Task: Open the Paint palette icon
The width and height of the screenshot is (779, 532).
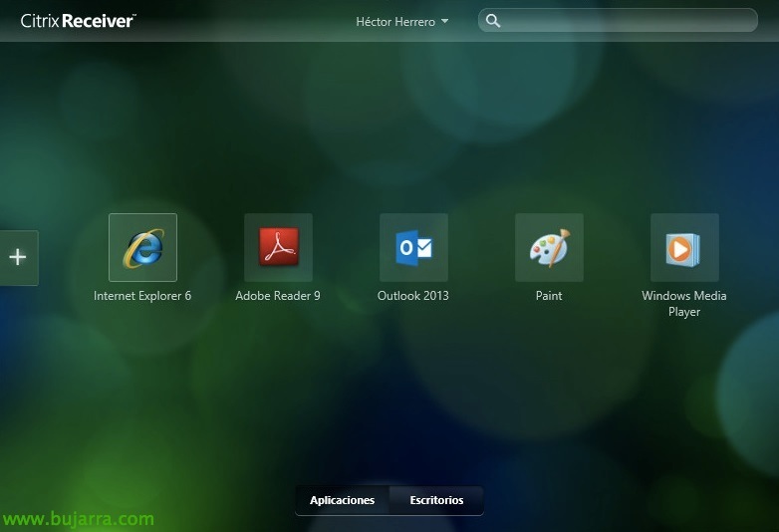Action: (x=549, y=247)
